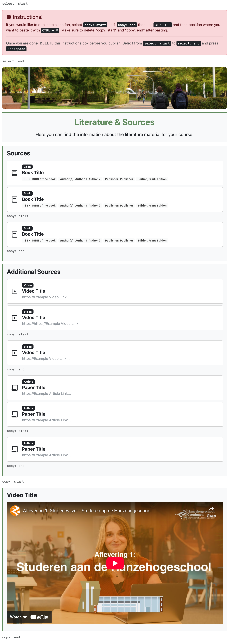Click the campus park banner image
The image size is (227, 644).
pyautogui.click(x=114, y=88)
